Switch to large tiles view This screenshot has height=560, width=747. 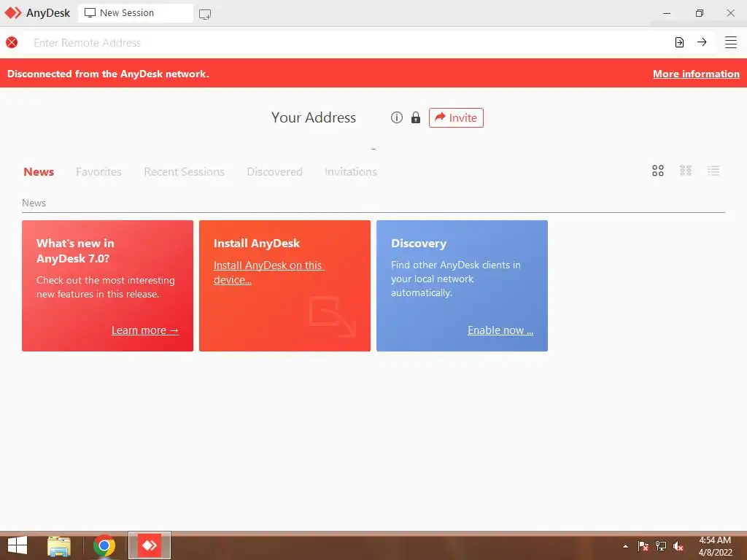658,171
